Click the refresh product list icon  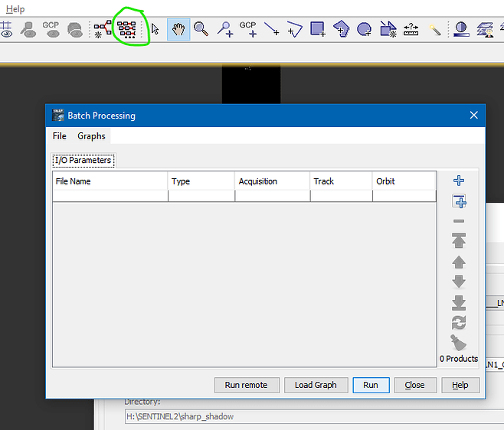coord(459,323)
